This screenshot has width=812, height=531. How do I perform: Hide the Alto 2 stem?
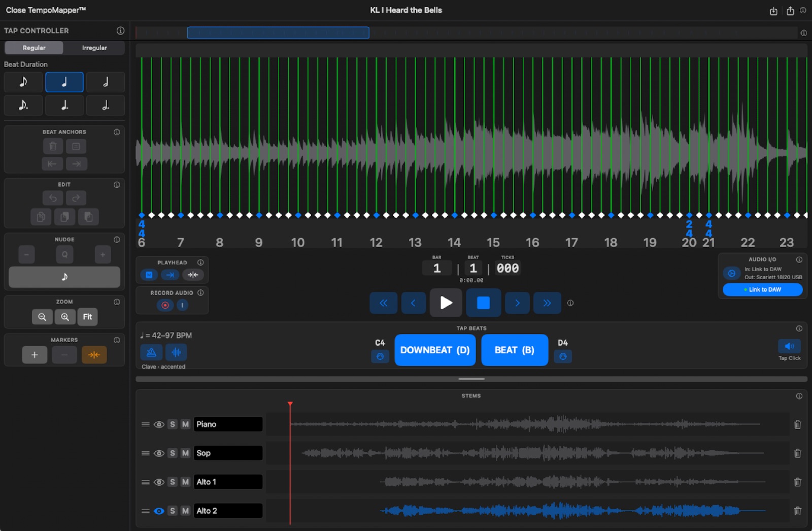click(x=159, y=511)
